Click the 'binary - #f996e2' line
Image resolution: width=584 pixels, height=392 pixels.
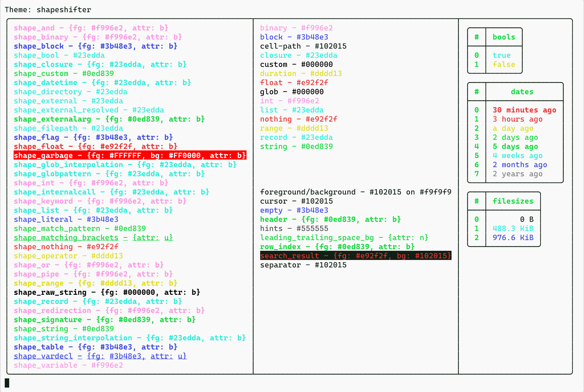tap(296, 28)
